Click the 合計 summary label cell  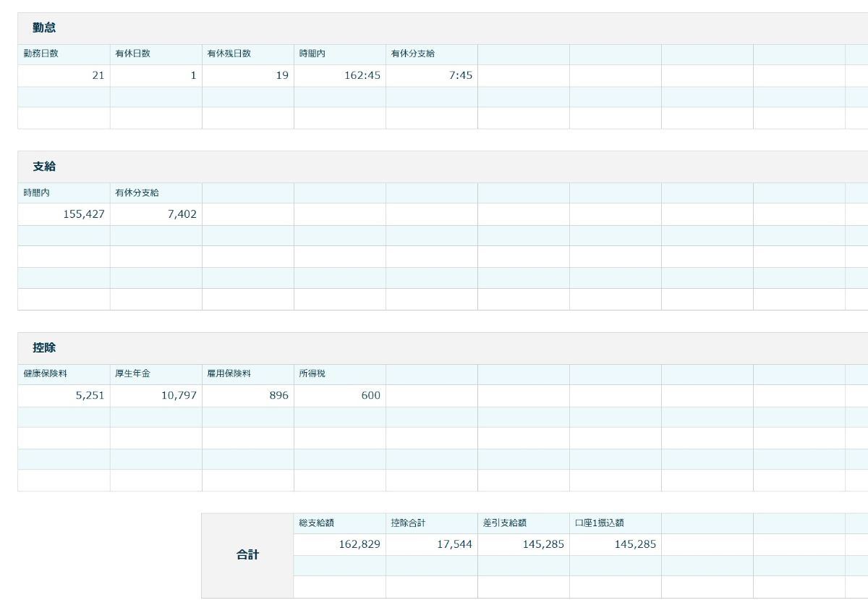(247, 555)
